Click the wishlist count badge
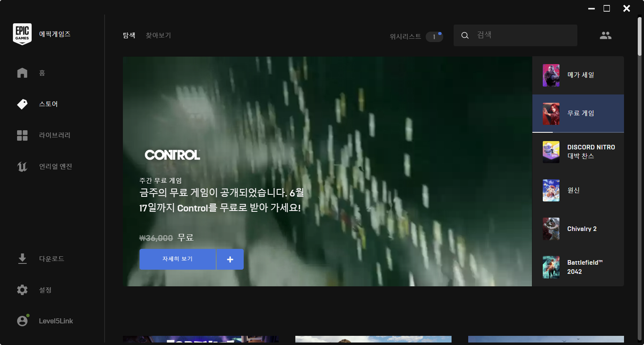This screenshot has width=644, height=345. (x=434, y=37)
